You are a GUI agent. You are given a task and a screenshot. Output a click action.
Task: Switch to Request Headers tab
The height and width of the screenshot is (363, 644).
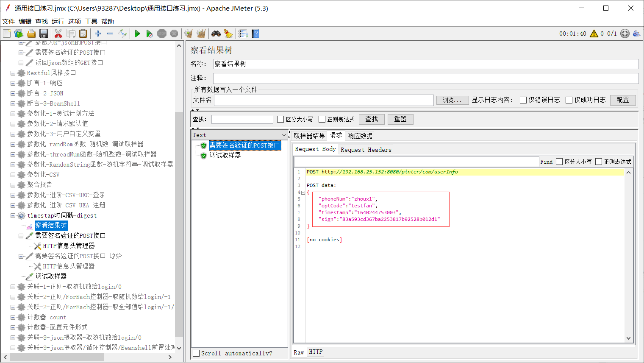[366, 149]
